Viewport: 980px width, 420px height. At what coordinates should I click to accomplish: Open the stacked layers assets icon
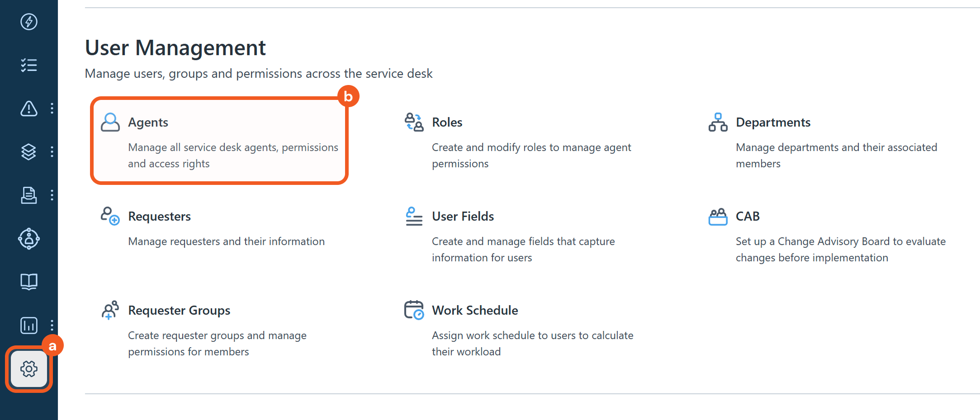point(29,152)
